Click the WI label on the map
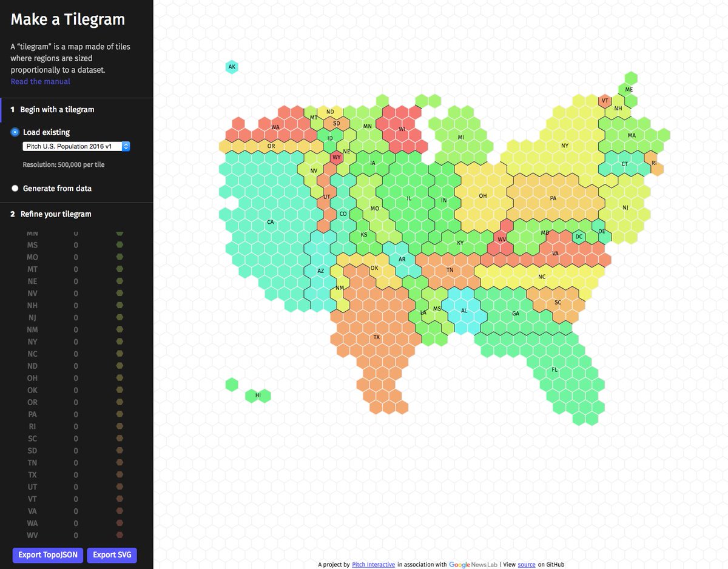The height and width of the screenshot is (569, 728). click(x=402, y=129)
